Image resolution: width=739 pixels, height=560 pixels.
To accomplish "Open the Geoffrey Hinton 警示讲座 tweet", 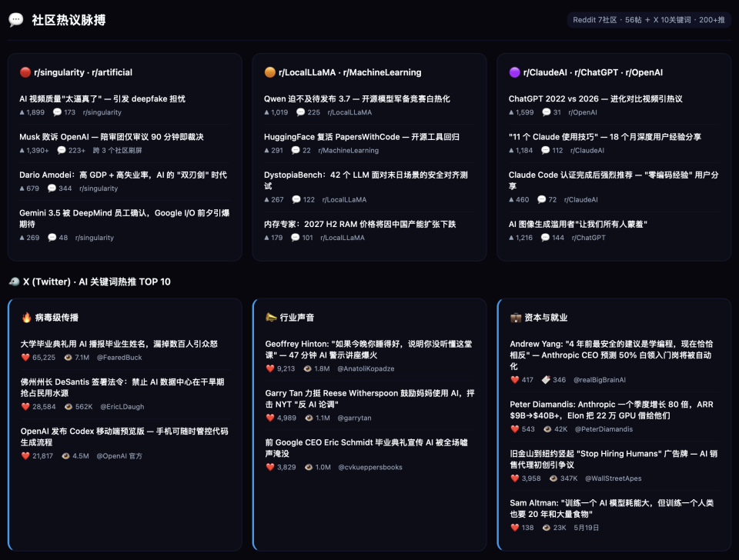I will [x=369, y=349].
